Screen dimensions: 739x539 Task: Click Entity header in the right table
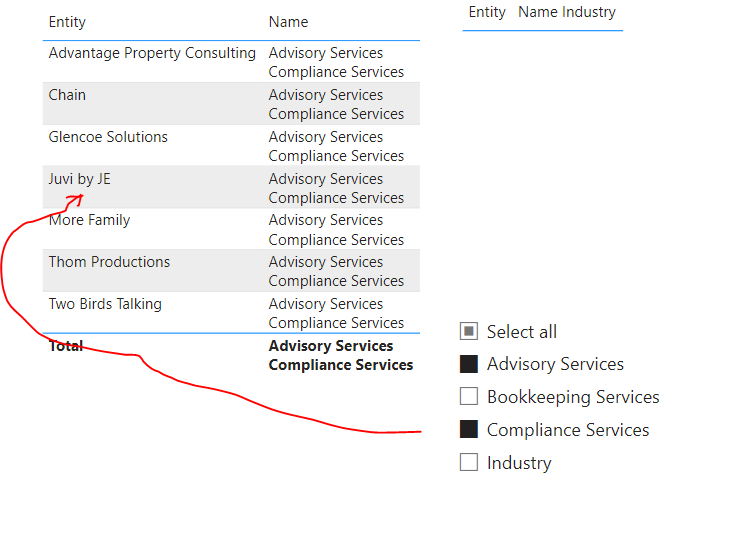[x=487, y=12]
